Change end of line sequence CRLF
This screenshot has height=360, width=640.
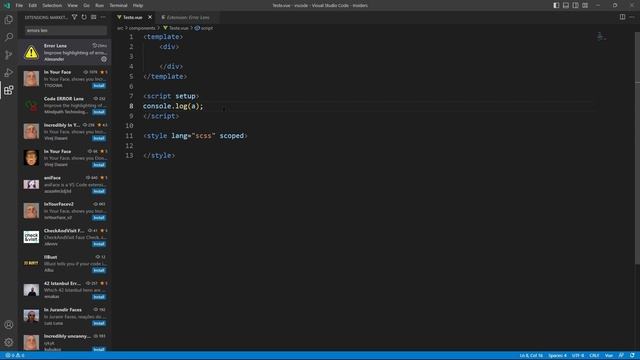[x=594, y=356]
